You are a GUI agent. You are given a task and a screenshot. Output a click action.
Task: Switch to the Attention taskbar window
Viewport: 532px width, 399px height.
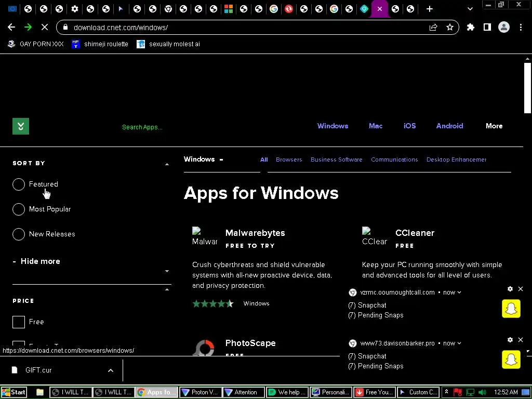click(244, 392)
